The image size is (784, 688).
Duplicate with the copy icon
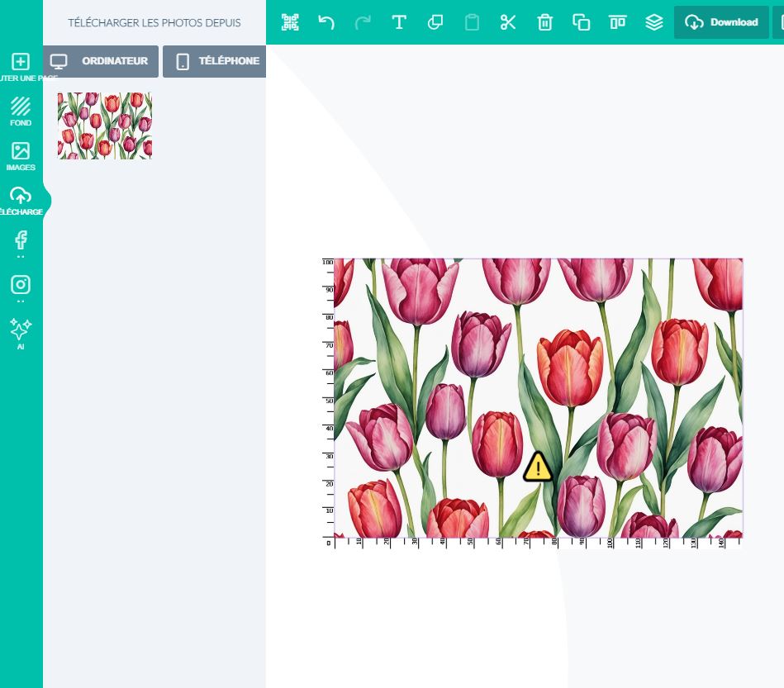pos(582,22)
